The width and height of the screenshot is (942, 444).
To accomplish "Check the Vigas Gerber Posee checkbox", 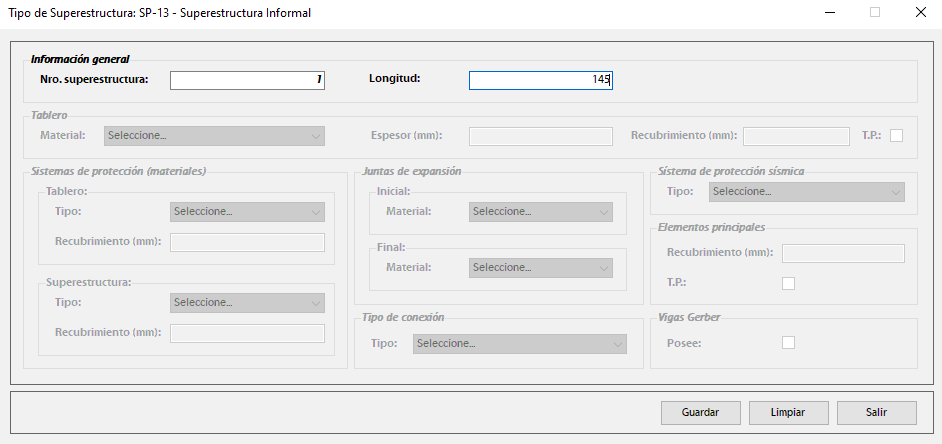I will click(x=788, y=343).
